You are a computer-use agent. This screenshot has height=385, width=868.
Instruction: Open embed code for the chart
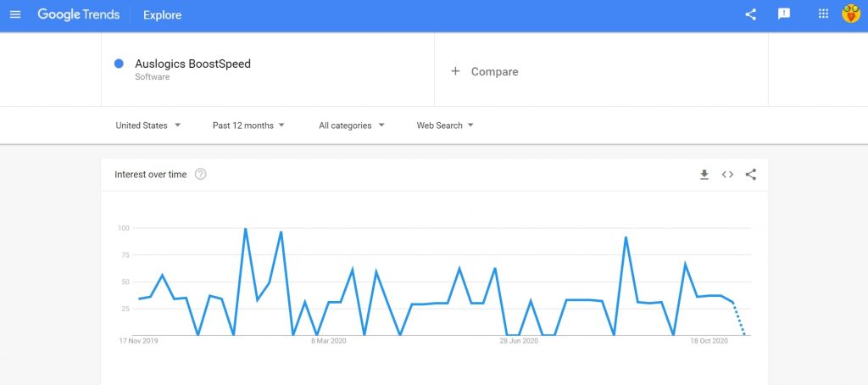pos(727,175)
